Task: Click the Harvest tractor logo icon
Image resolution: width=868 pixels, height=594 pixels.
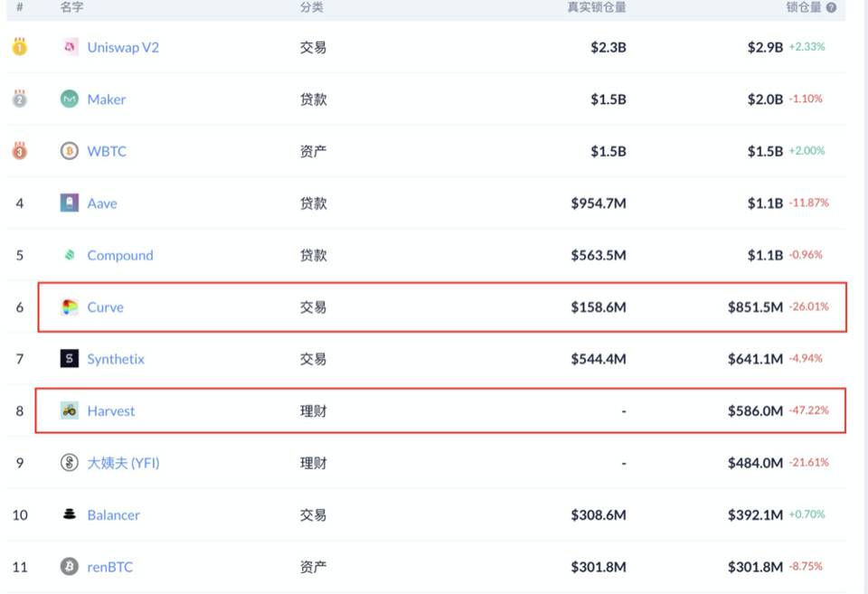Action: coord(70,410)
